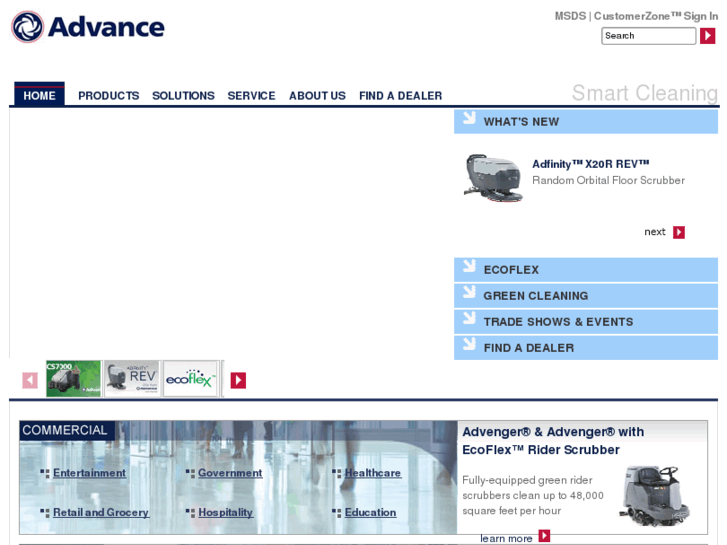Expand the EcoFlex panel
Viewport: 727px width, 545px height.
586,269
